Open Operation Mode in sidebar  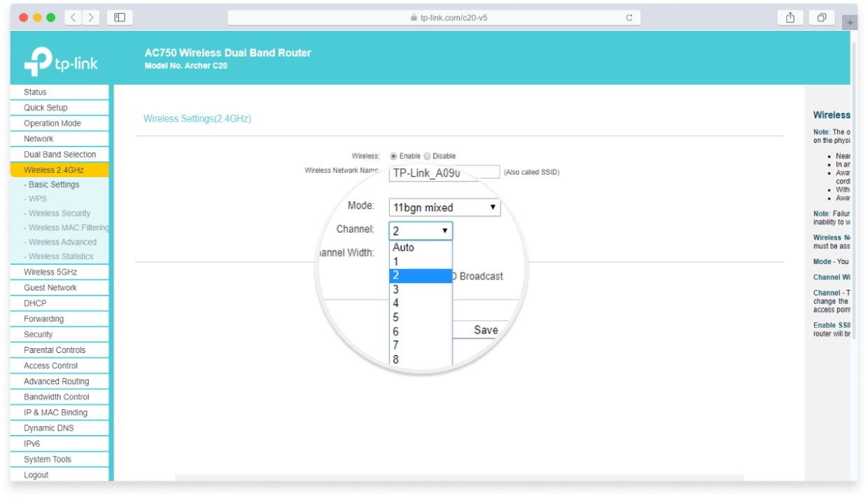(59, 123)
